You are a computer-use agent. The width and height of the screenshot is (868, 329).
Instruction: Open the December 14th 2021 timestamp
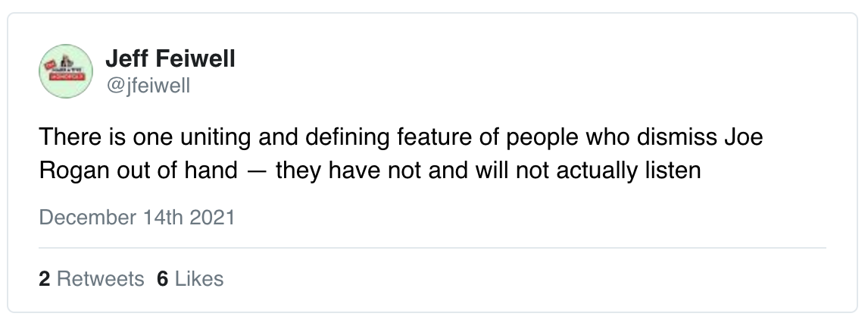[x=137, y=217]
